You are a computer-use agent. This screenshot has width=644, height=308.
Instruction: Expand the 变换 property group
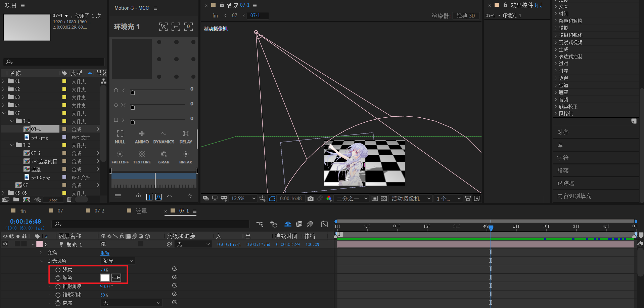[x=41, y=253]
